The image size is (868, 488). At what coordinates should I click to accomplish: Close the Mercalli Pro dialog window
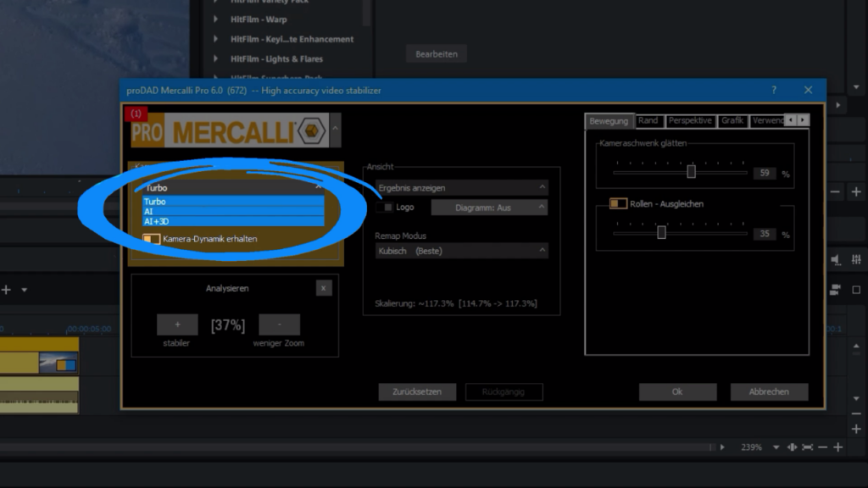click(x=808, y=90)
